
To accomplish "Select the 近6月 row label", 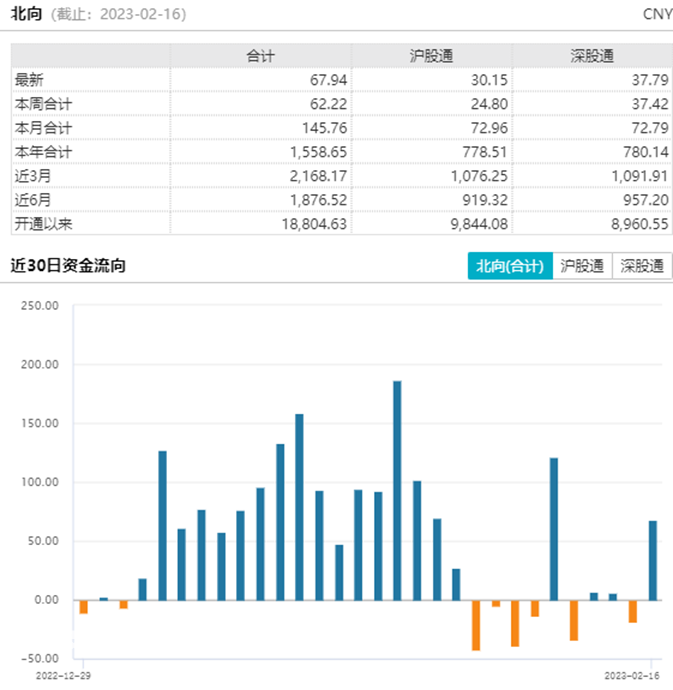I will (33, 200).
